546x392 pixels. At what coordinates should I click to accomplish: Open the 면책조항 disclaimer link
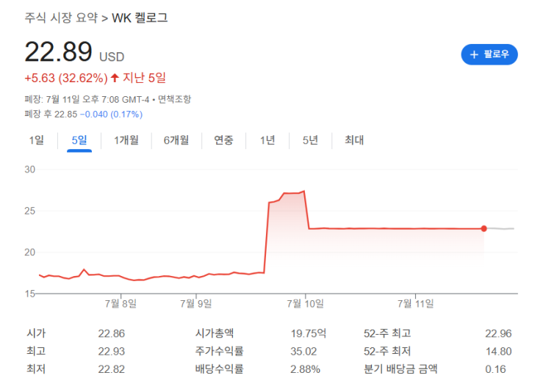click(x=174, y=99)
